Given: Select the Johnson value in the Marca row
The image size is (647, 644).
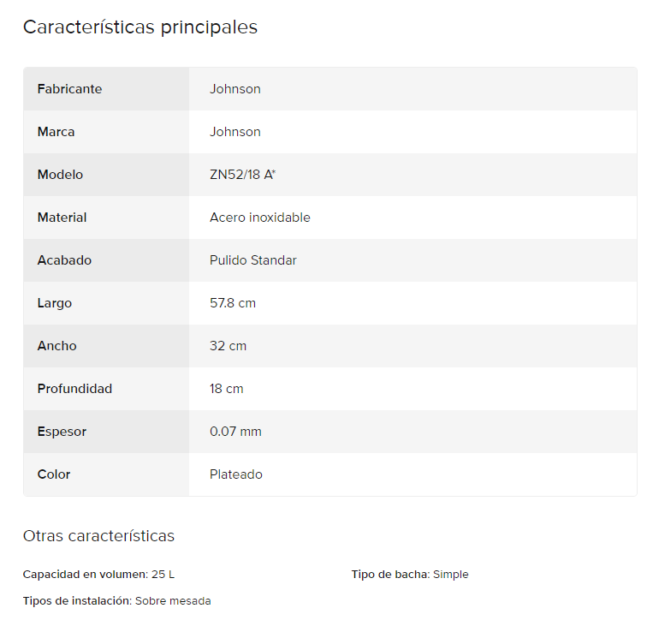Looking at the screenshot, I should click(235, 132).
